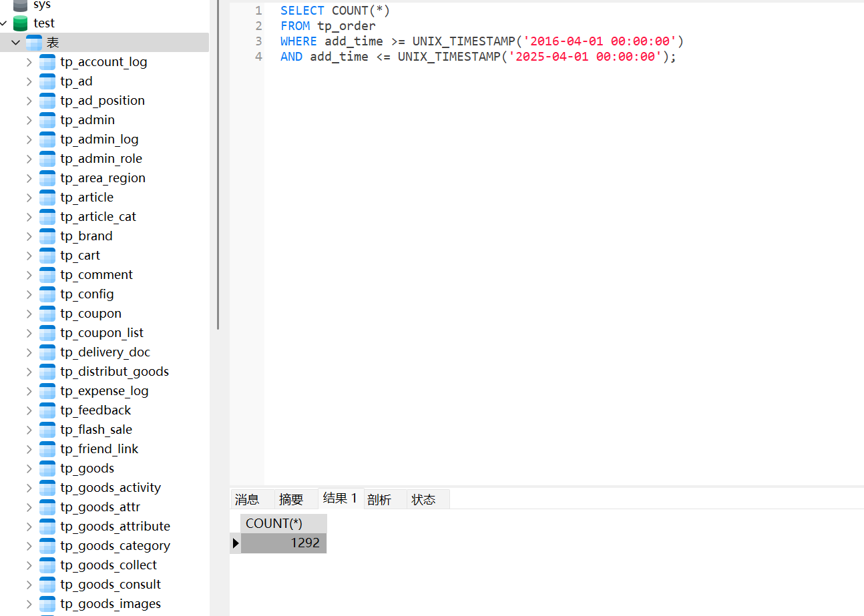Select tp_goods_activity table name
The image size is (864, 616).
pos(110,488)
